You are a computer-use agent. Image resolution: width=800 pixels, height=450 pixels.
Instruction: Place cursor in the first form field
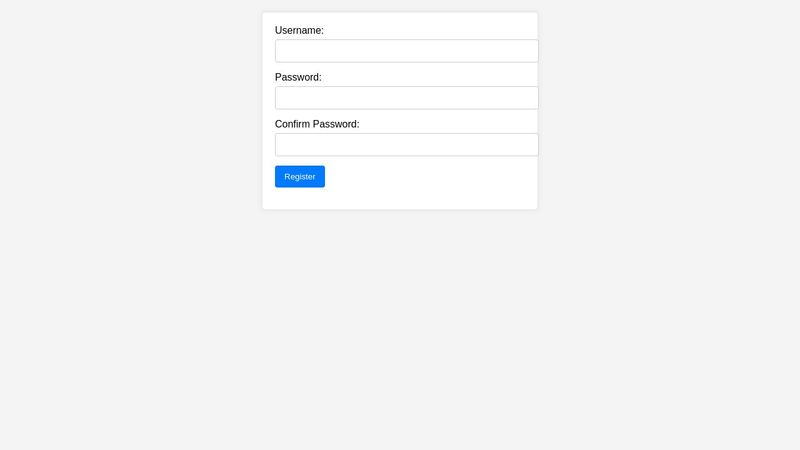[x=406, y=51]
